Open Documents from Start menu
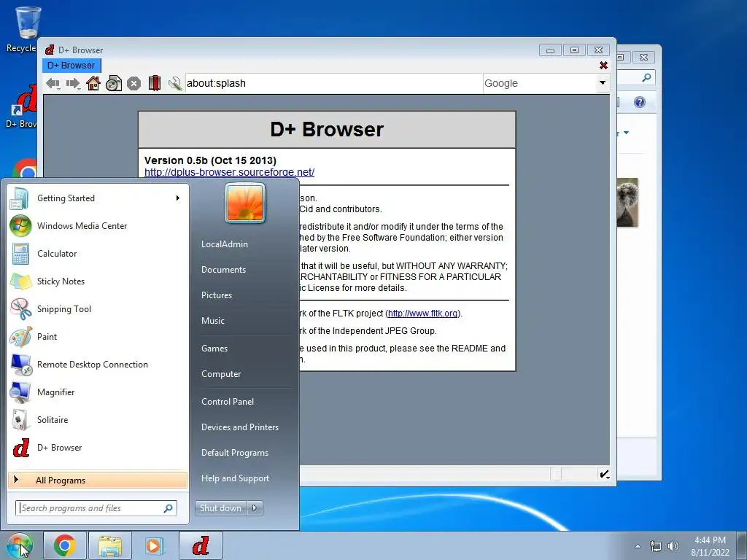Image resolution: width=747 pixels, height=560 pixels. coord(223,270)
